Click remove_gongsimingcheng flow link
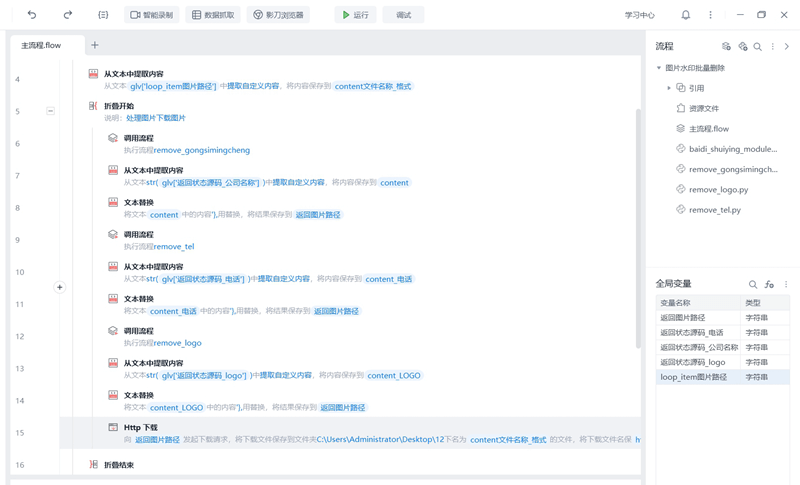 tap(202, 150)
